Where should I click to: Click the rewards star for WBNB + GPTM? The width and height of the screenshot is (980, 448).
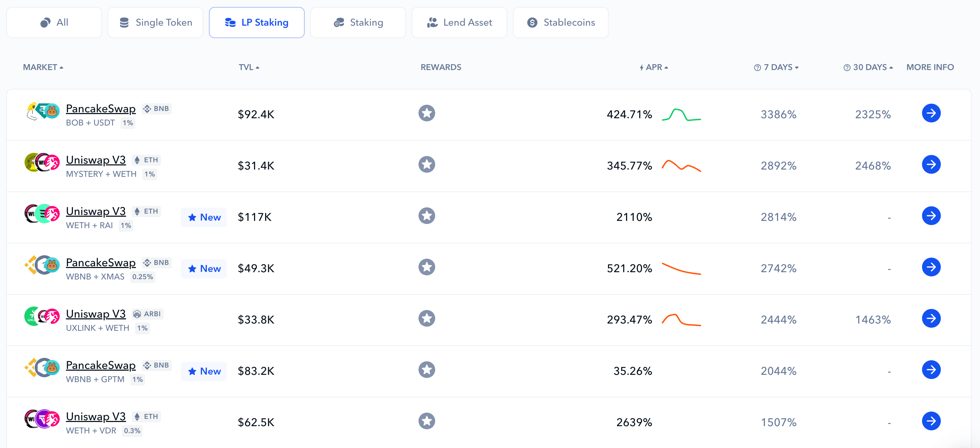pos(426,370)
